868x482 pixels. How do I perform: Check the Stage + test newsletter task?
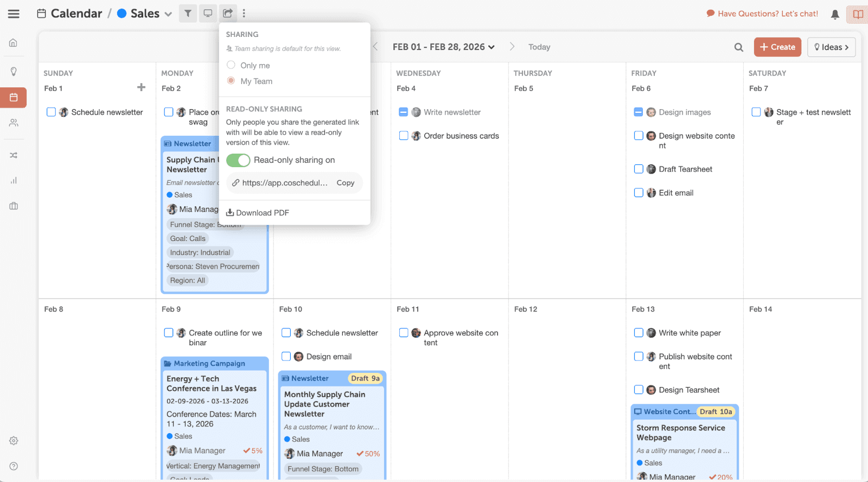[756, 112]
